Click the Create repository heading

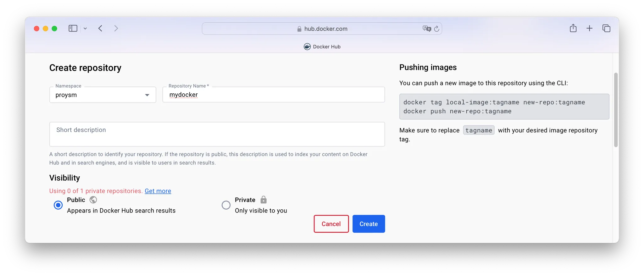[x=85, y=68]
